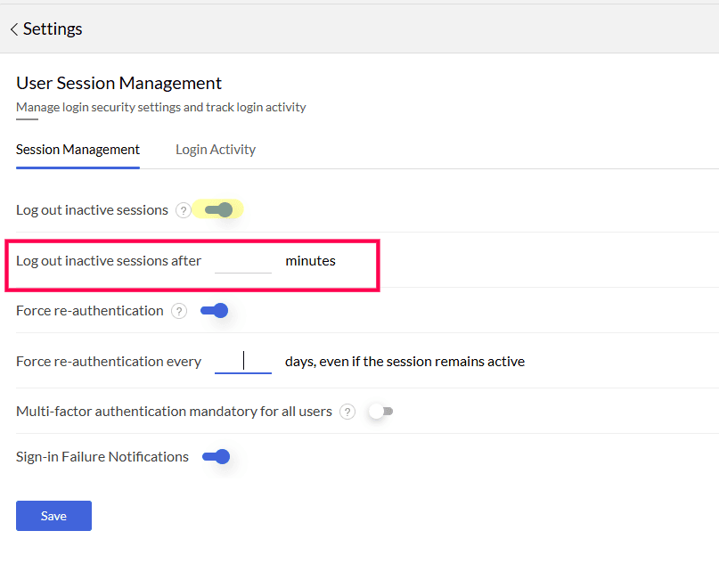Screen dimensions: 719x588
Task: Switch to the Session Management tab
Action: (78, 150)
